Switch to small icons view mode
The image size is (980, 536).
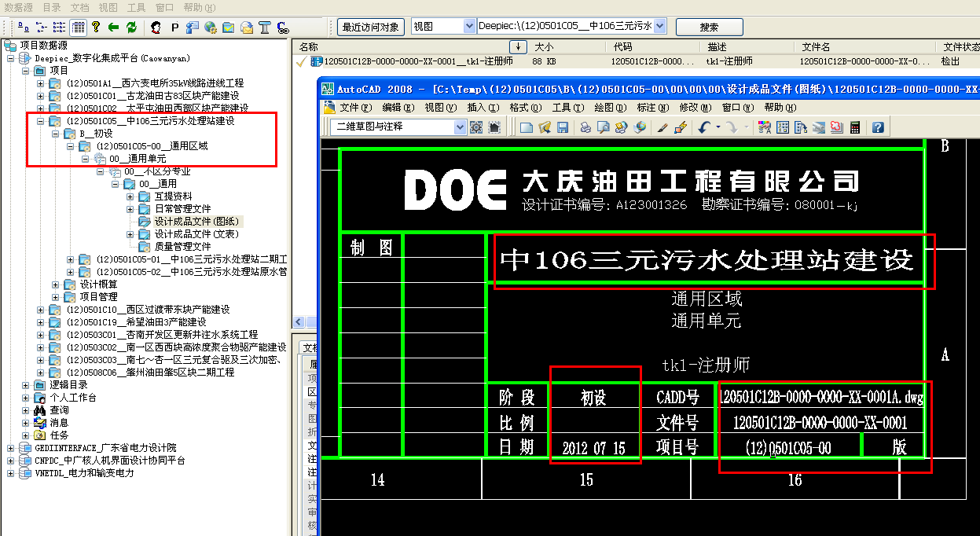[x=42, y=28]
